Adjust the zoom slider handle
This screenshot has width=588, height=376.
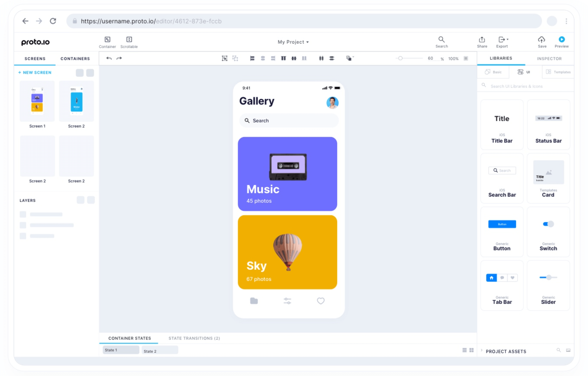400,58
